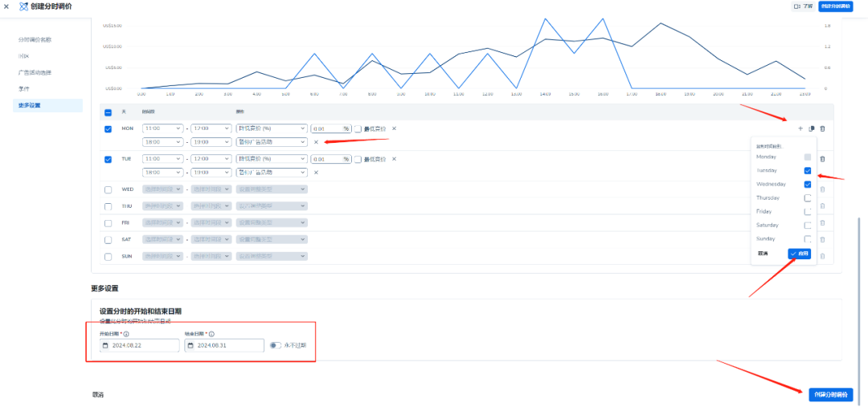Screen dimensions: 868x411
Task: Check Saturday in copy popup
Action: pyautogui.click(x=808, y=225)
